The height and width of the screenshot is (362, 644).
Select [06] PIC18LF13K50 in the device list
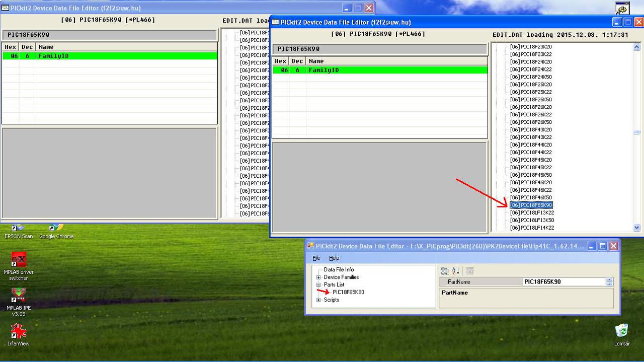click(532, 221)
